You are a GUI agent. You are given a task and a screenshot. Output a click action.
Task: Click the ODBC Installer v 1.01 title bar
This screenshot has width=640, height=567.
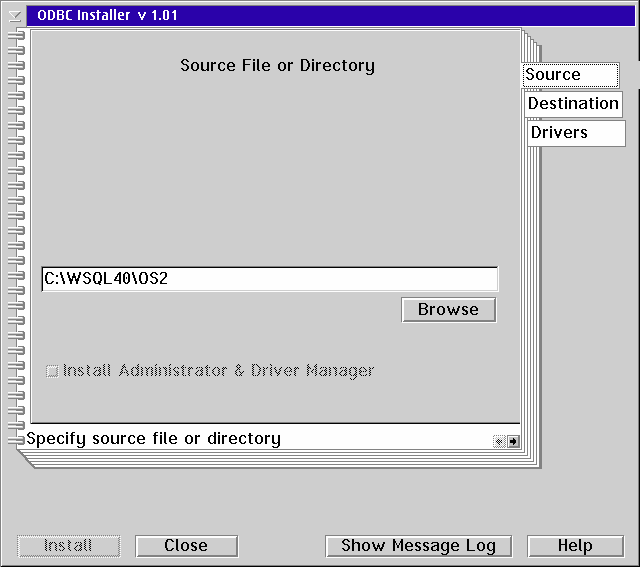(x=331, y=16)
